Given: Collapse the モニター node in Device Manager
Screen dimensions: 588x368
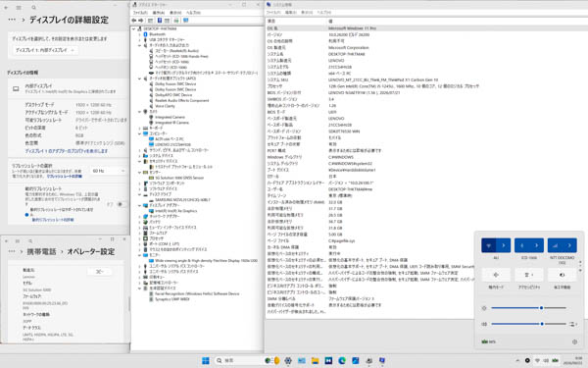Looking at the screenshot, I should pos(139,255).
